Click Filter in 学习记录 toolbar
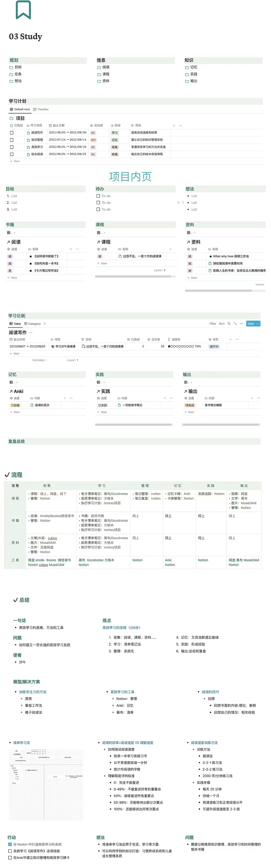This screenshot has height=868, width=271. pos(213,323)
